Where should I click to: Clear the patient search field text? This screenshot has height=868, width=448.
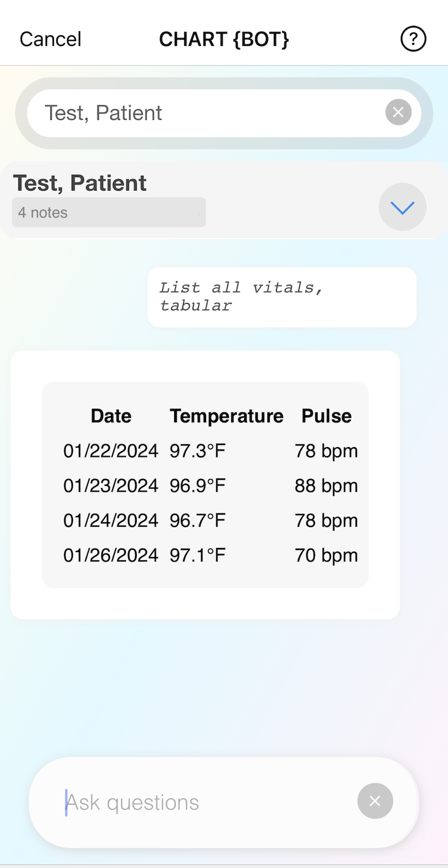tap(398, 113)
